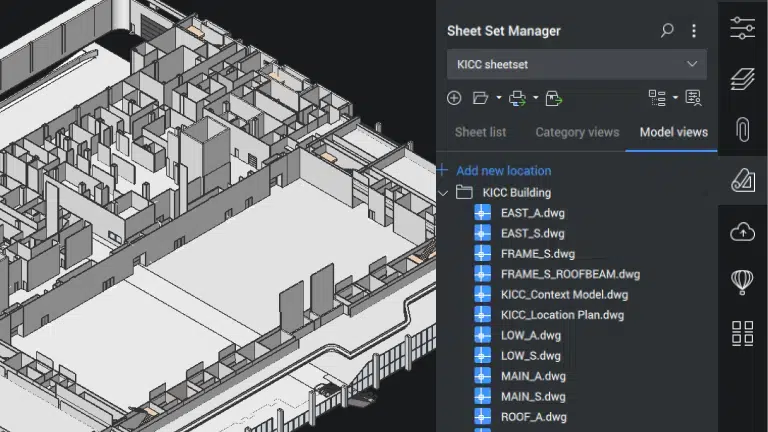
Task: Click the open sheet set folder icon
Action: pyautogui.click(x=480, y=98)
